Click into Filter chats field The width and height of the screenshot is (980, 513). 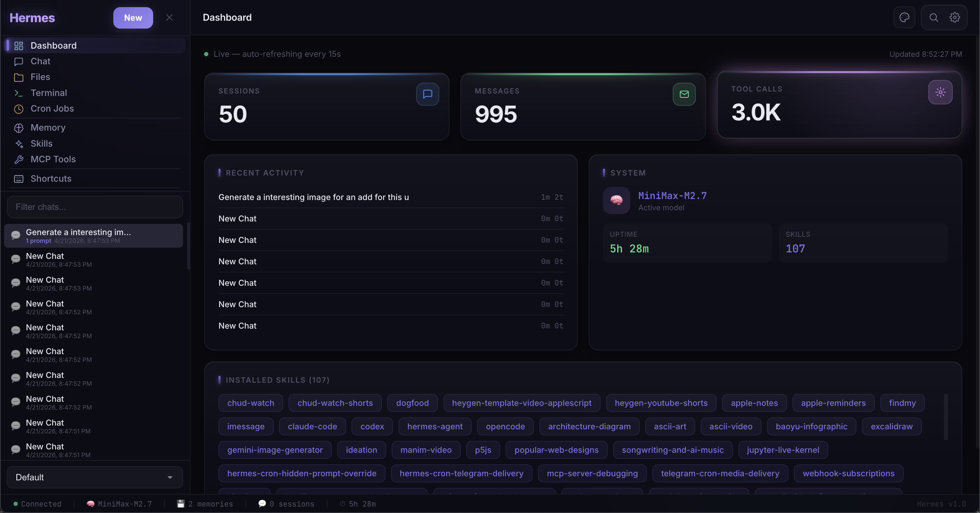95,207
